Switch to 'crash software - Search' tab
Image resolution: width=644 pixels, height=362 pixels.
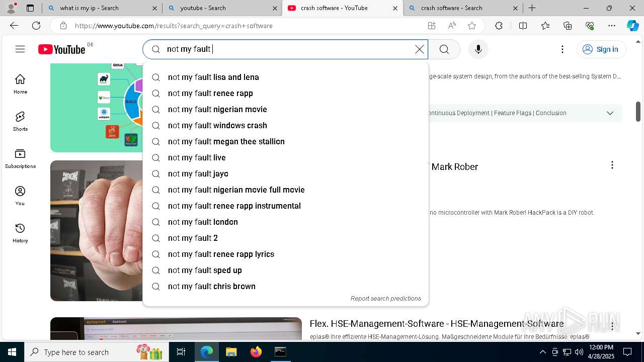(x=463, y=8)
